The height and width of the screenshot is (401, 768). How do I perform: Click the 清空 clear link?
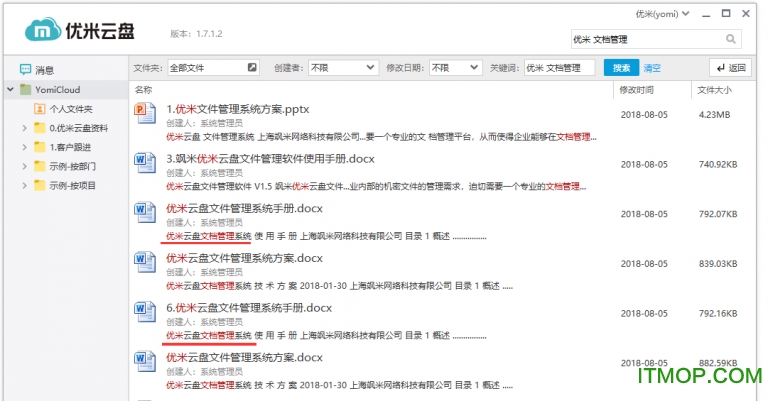pos(652,68)
